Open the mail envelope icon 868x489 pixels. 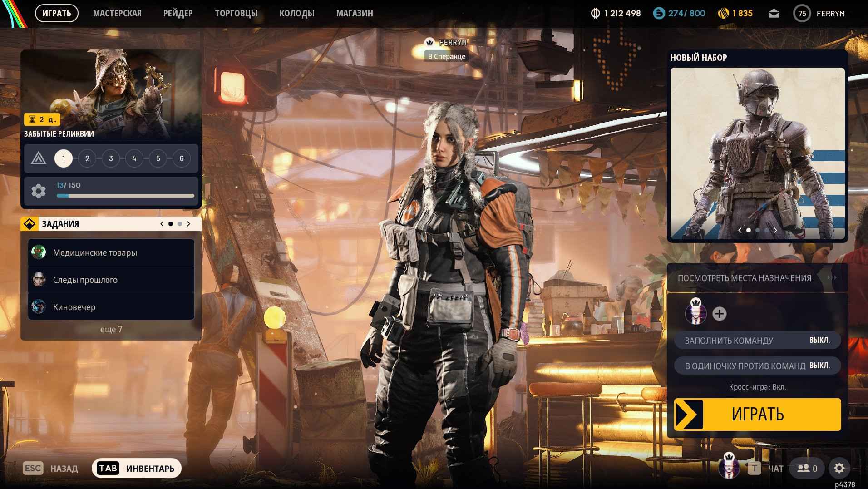(774, 14)
